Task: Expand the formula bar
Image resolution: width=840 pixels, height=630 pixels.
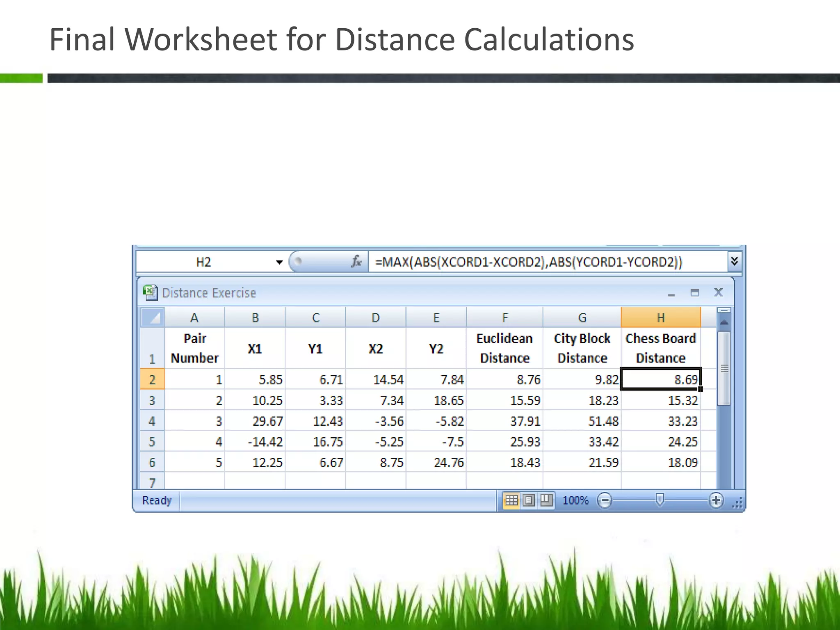Action: pyautogui.click(x=734, y=261)
